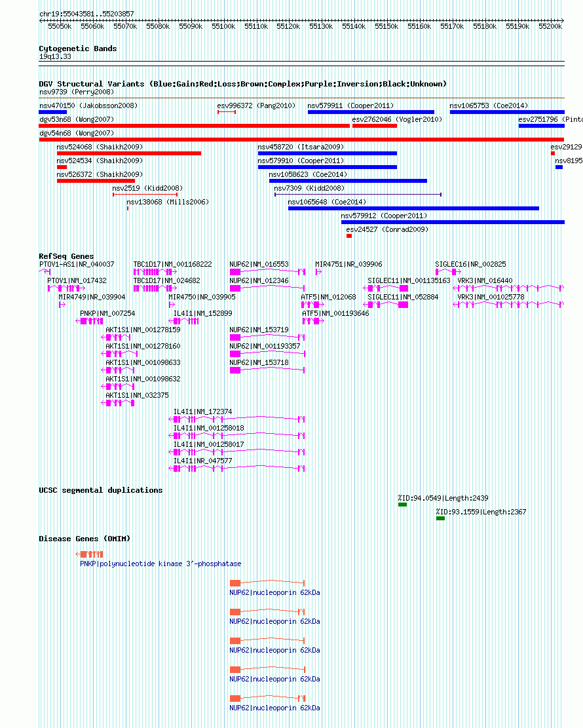The width and height of the screenshot is (583, 728).
Task: Click the %ID:94.0549|Length:2439 duplication label
Action: pos(443,498)
